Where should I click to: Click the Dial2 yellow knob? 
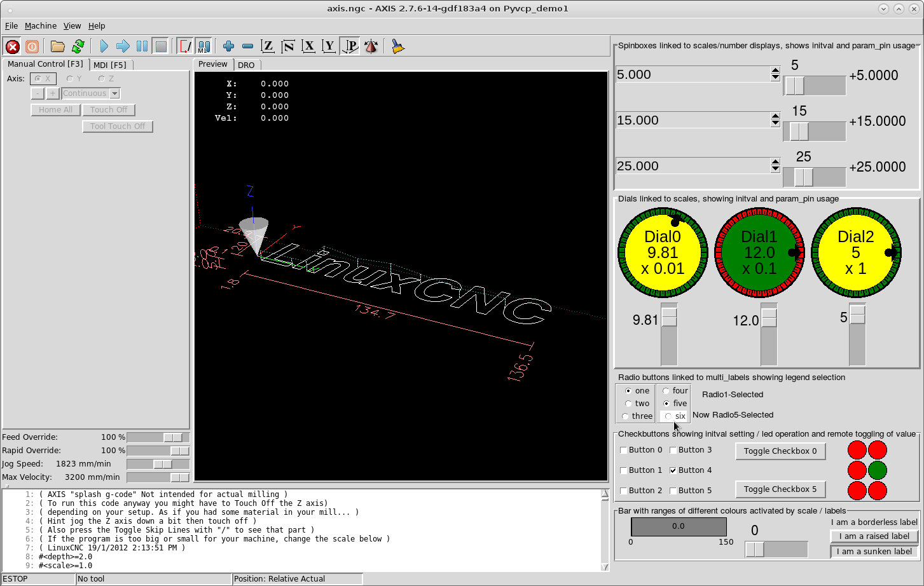[857, 252]
